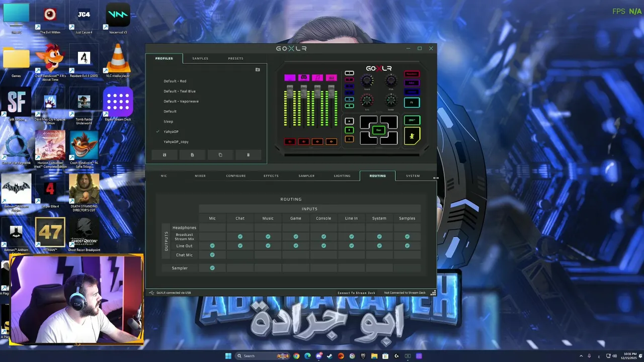Open Elgato Stream Deck desktop shortcut
This screenshot has height=362, width=644.
click(118, 105)
